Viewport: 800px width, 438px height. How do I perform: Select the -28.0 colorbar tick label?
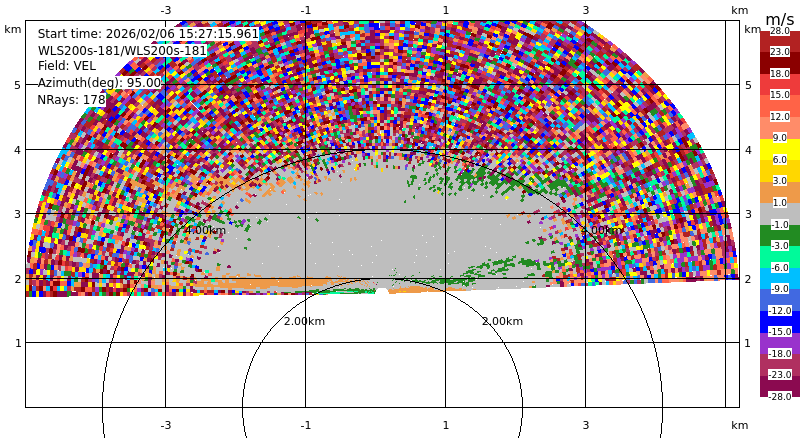780,397
